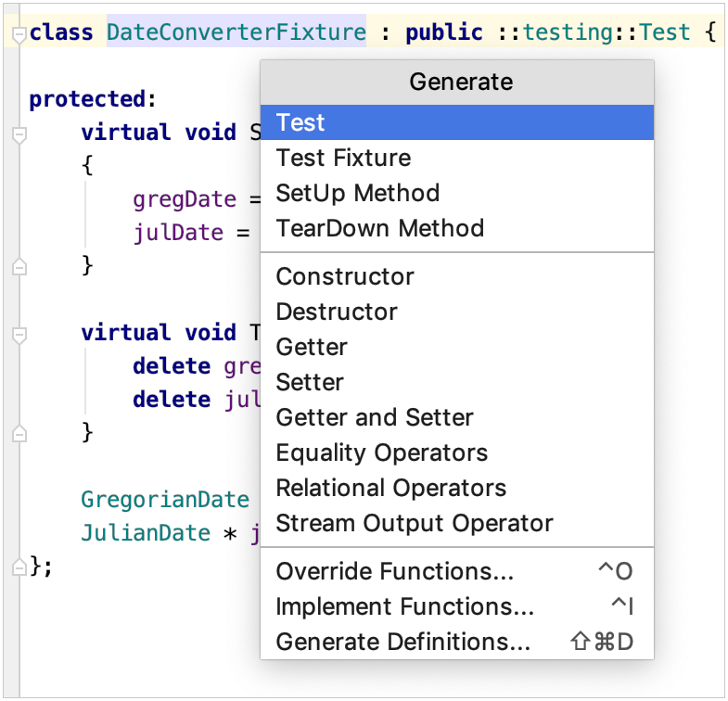Select Getter and Setter option
Viewport: 728px width, 701px height.
pos(457,417)
